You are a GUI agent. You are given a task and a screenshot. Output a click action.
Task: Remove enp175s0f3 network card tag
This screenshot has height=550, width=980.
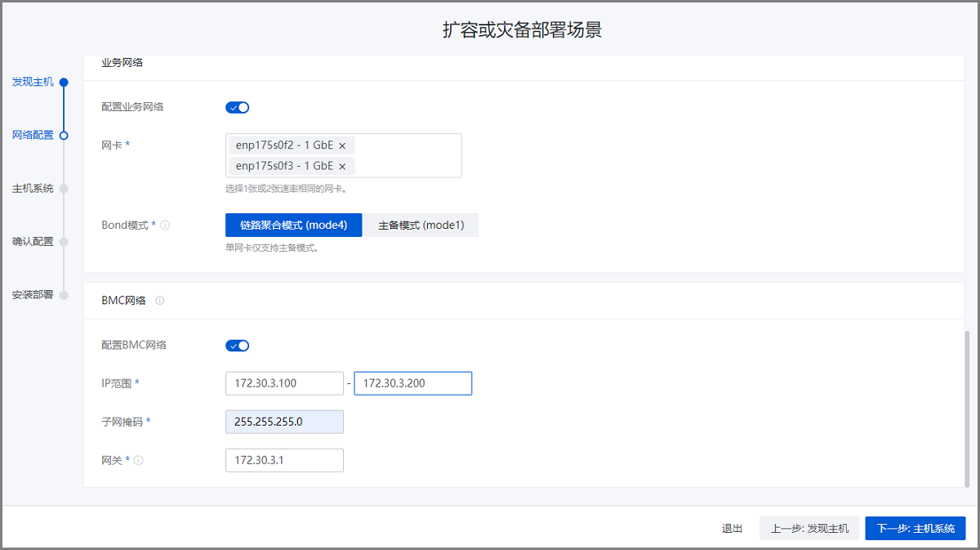[342, 166]
